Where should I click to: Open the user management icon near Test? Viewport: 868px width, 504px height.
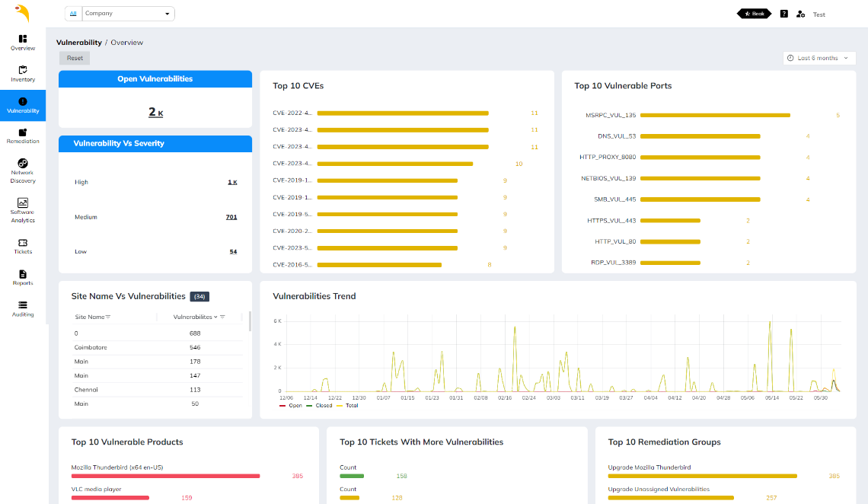tap(800, 14)
